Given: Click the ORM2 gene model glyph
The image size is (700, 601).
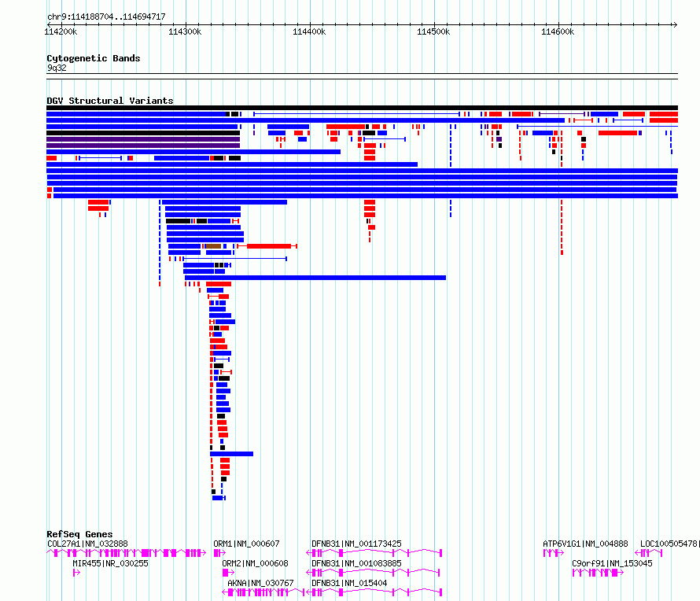Looking at the screenshot, I should point(228,573).
